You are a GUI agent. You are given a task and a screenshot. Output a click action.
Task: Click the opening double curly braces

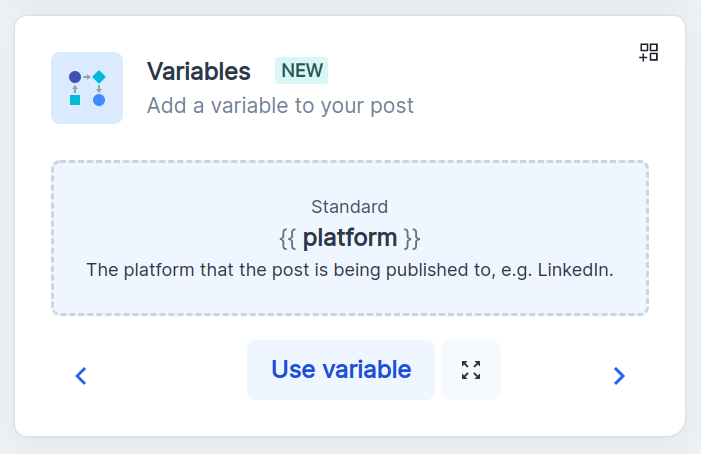tap(287, 238)
